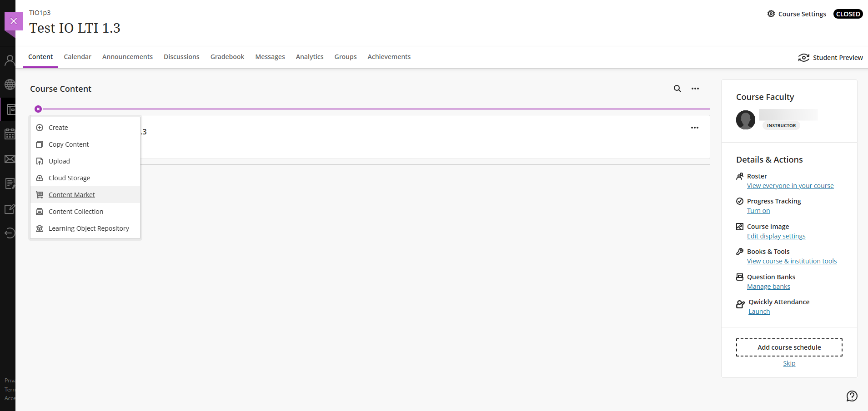Click the Copy Content icon
Screen dimensions: 868x411
[x=40, y=144]
